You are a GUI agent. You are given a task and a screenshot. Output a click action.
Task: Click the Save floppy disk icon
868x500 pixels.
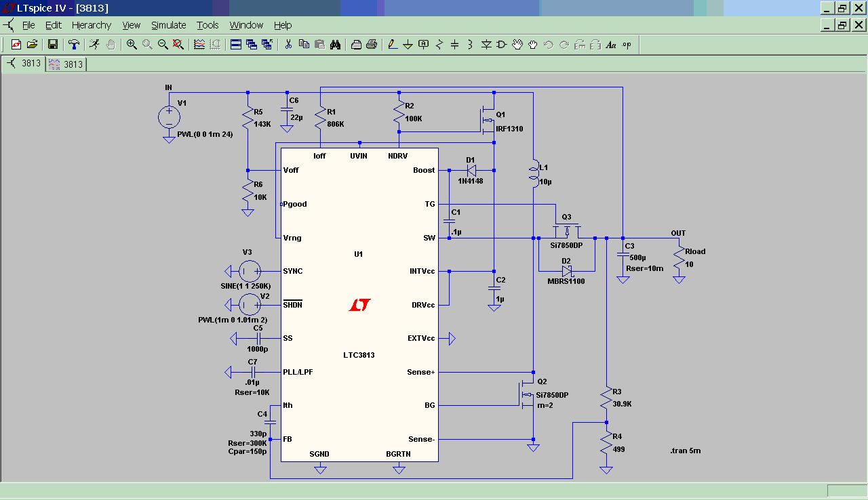pyautogui.click(x=52, y=45)
